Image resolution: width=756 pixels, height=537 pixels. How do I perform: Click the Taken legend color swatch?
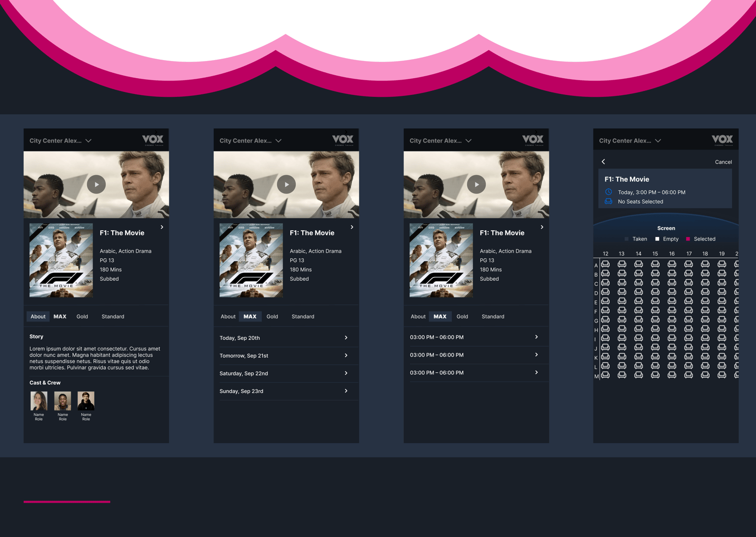627,239
